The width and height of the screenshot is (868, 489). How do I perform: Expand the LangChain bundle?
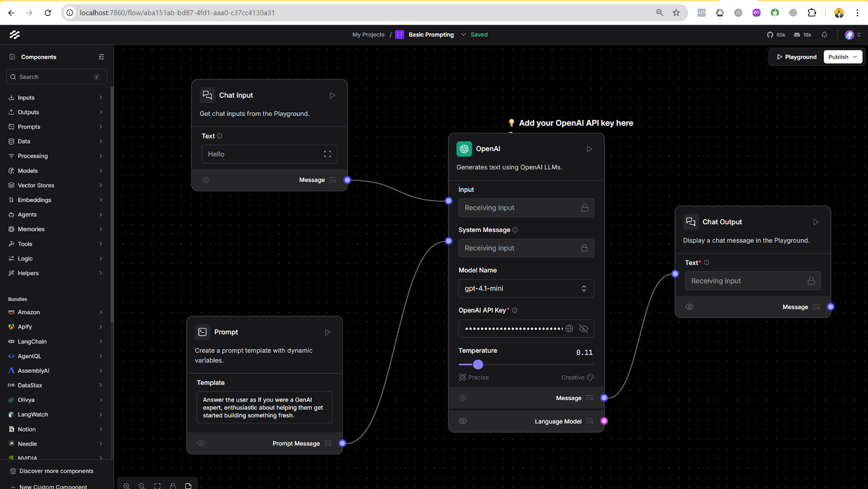[56, 342]
